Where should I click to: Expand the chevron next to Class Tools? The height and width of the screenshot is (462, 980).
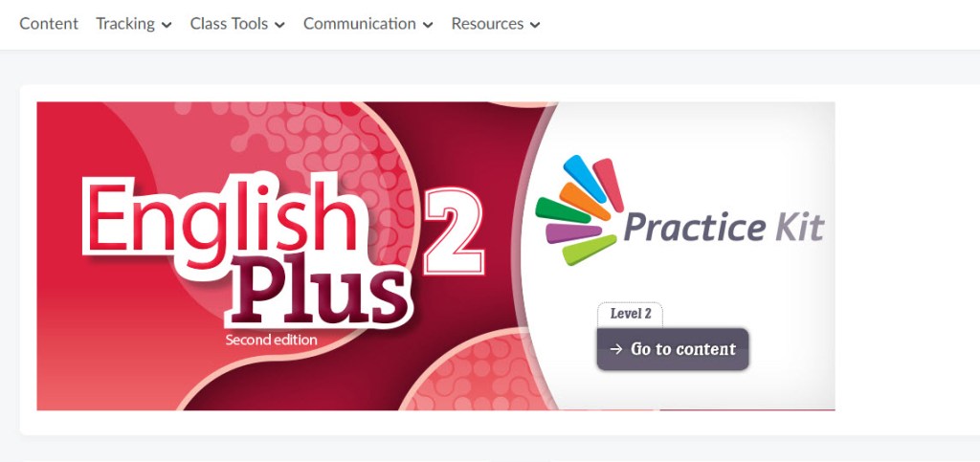click(279, 25)
